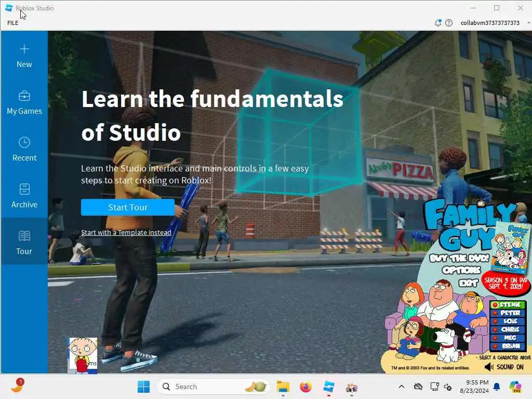Open the widgets icon with badge 1
This screenshot has height=399, width=532.
(x=18, y=386)
